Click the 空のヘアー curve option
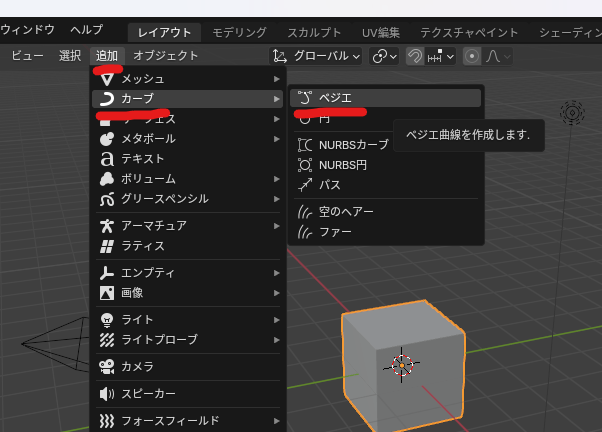The height and width of the screenshot is (432, 602). (345, 212)
